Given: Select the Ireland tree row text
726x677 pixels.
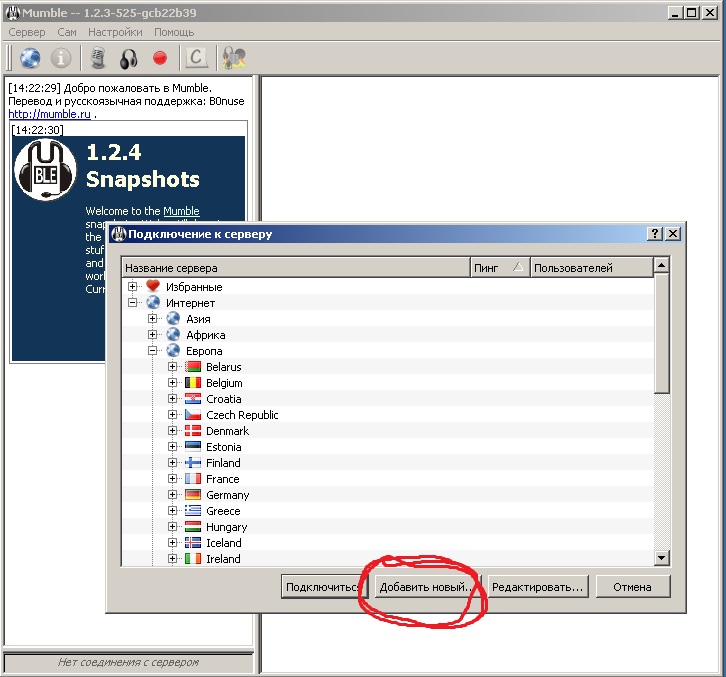Looking at the screenshot, I should (x=223, y=559).
